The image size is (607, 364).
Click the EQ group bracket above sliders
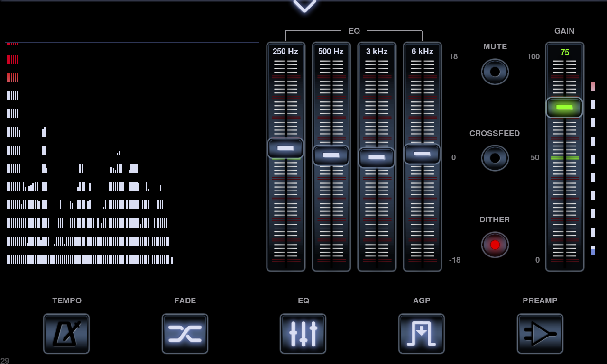tap(354, 31)
